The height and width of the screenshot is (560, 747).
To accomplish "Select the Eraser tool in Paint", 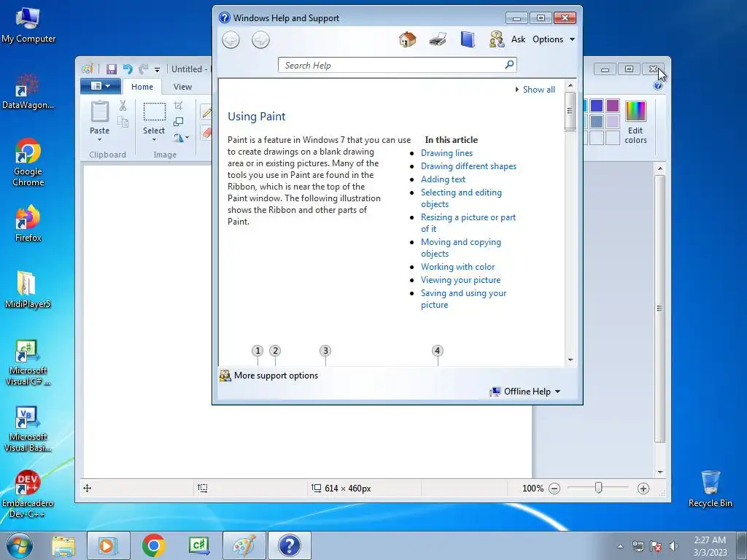I will click(x=206, y=133).
